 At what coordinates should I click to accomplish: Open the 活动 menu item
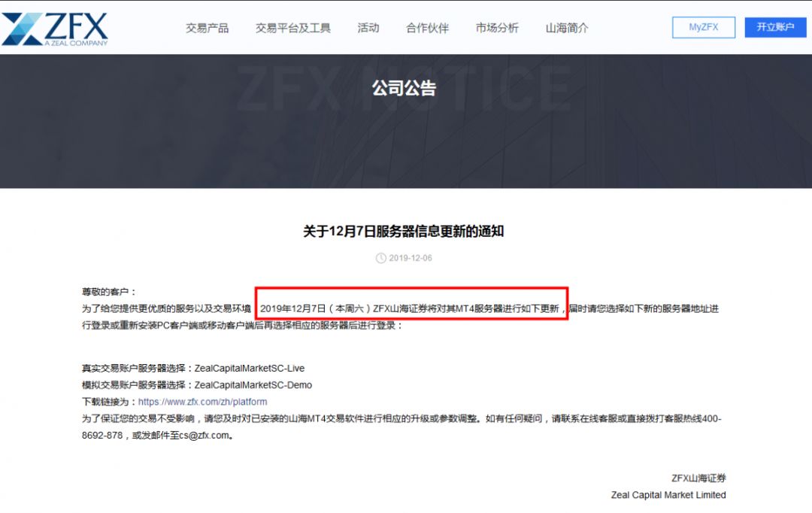pyautogui.click(x=368, y=28)
